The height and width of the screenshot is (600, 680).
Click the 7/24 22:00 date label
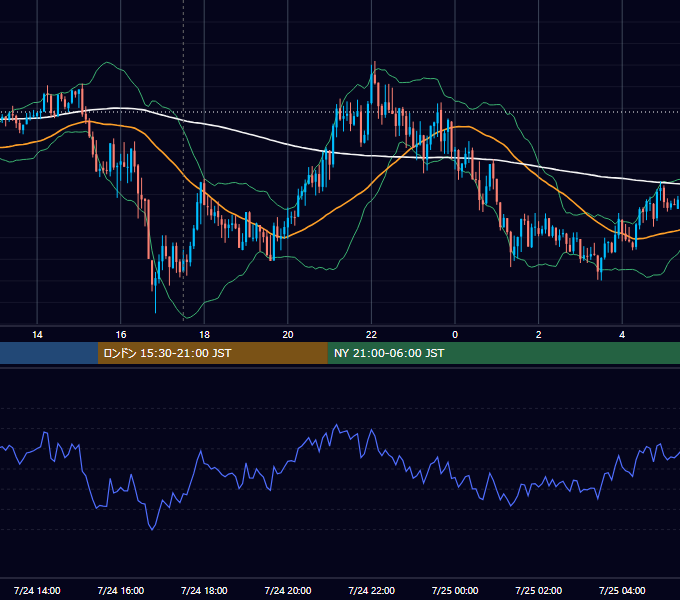pos(372,590)
